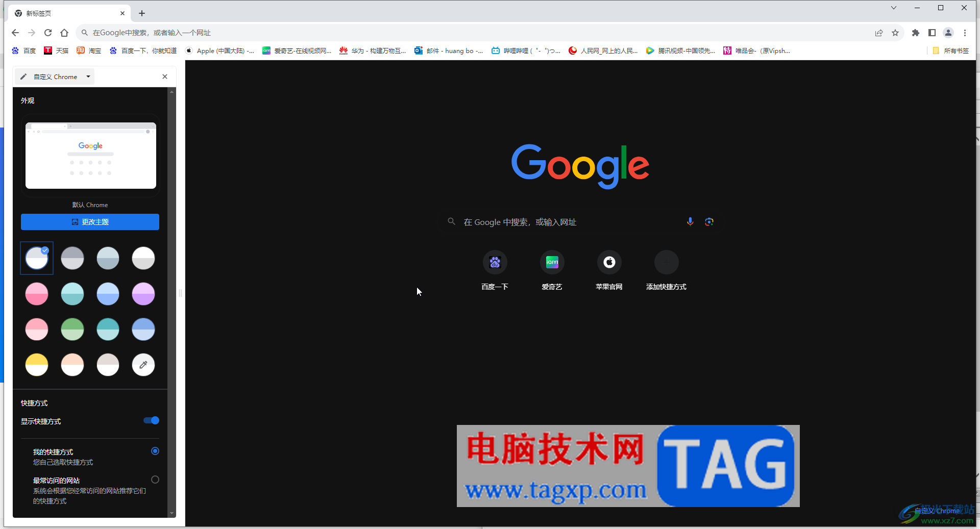Viewport: 980px width, 529px height.
Task: Search by image with Google Lens icon
Action: pos(709,221)
